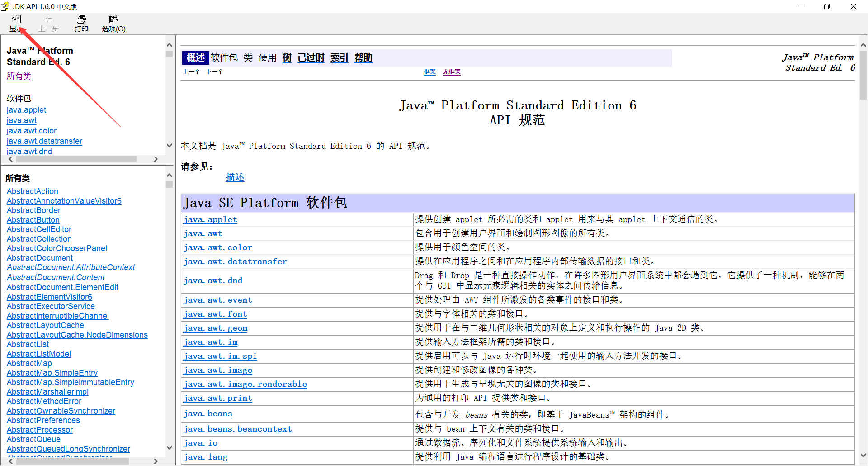Open the 所有类 link in packages pane
868x466 pixels.
click(x=19, y=76)
